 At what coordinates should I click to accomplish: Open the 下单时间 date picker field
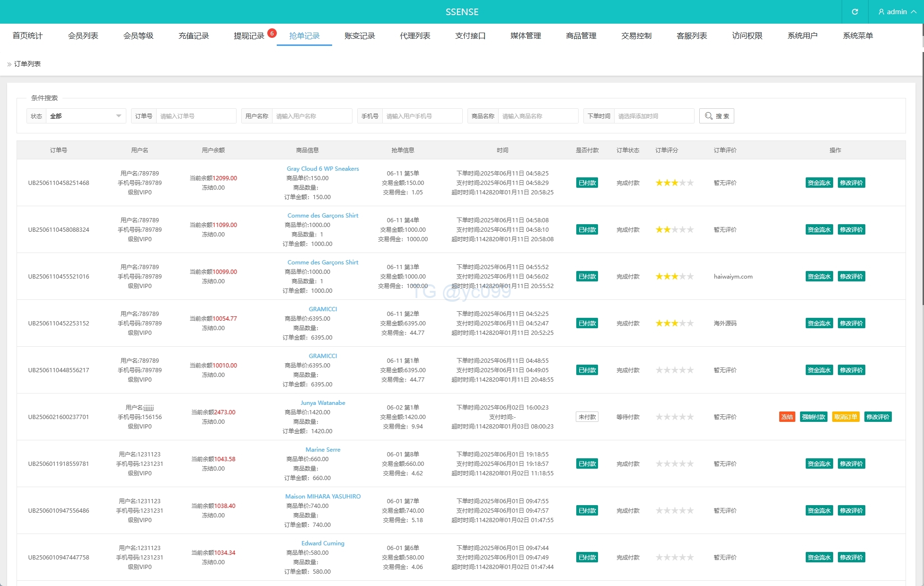tap(653, 116)
